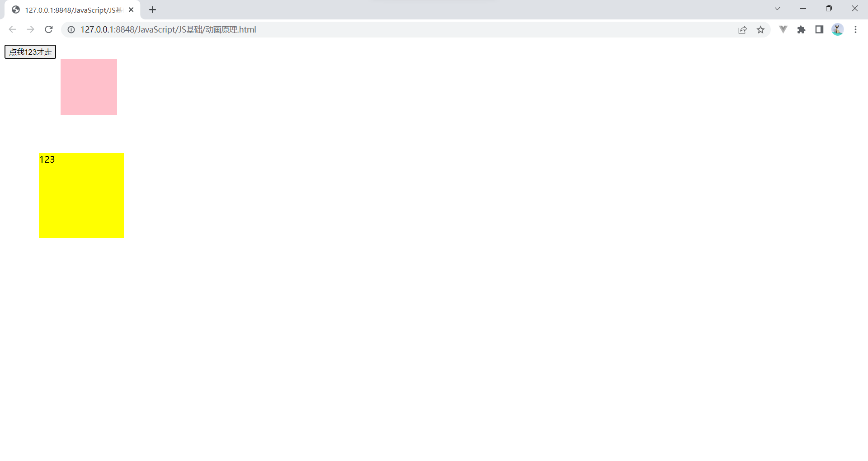
Task: Click the V-shaped extension icon
Action: pos(783,29)
